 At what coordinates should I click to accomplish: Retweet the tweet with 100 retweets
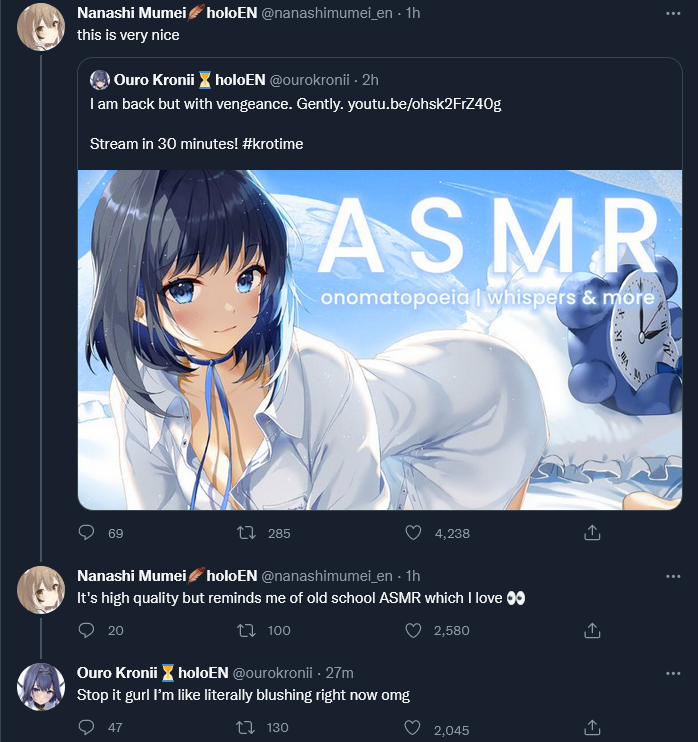[x=246, y=630]
